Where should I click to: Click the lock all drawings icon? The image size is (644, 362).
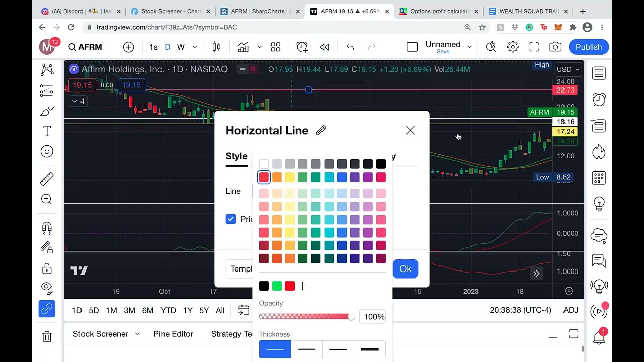tap(47, 268)
